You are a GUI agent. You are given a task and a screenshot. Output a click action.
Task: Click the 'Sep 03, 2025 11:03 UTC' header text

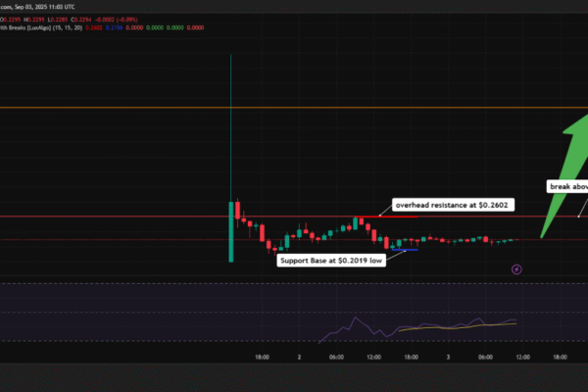click(x=45, y=7)
